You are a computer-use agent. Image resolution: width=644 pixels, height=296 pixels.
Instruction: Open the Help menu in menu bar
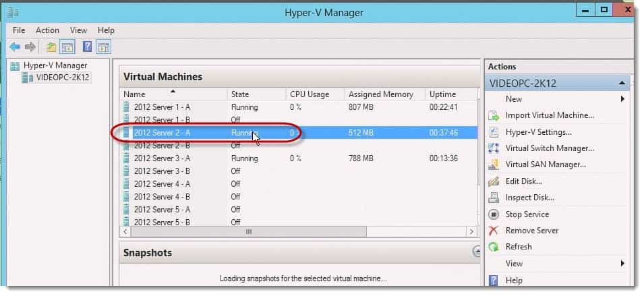(x=106, y=30)
